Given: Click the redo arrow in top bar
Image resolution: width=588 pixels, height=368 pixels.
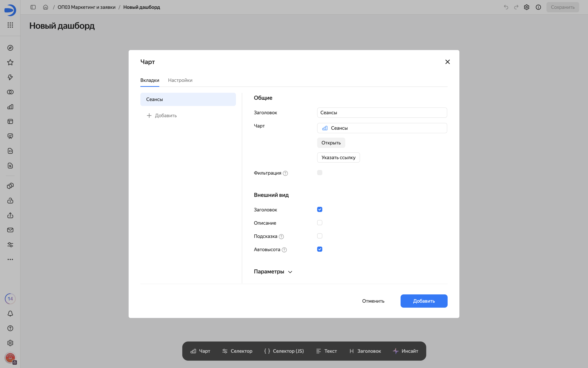Looking at the screenshot, I should coord(516,7).
